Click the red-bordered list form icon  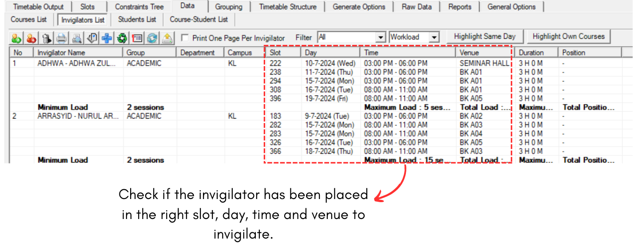[x=137, y=39]
